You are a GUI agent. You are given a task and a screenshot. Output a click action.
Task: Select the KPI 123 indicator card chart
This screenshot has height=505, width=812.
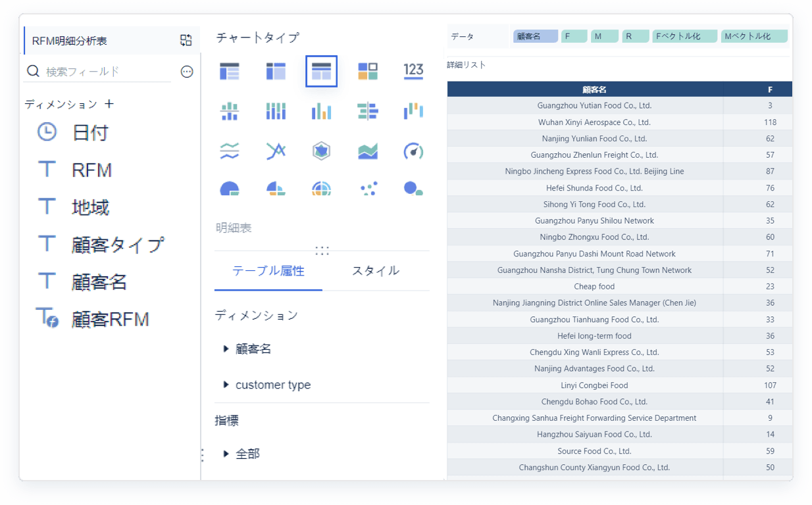413,71
